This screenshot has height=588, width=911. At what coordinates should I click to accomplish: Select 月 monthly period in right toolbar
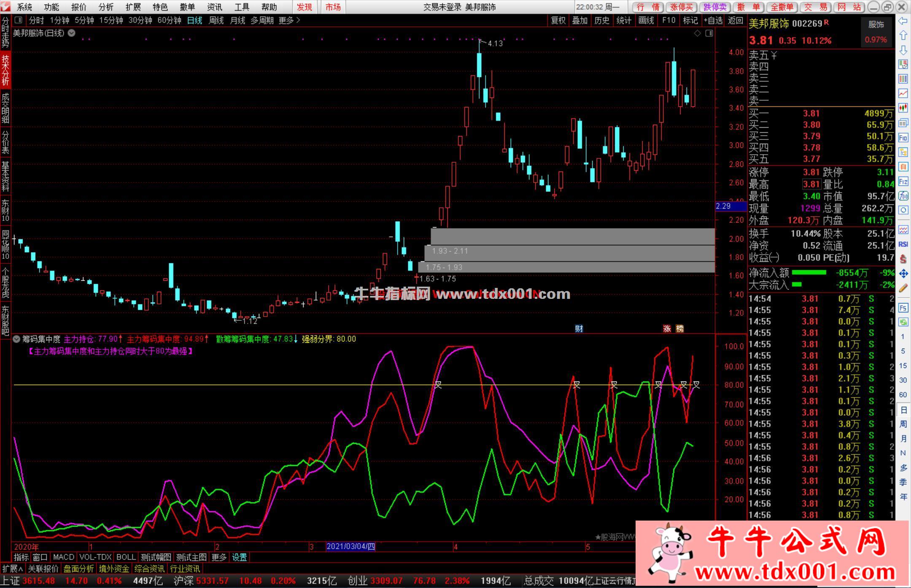[x=903, y=439]
